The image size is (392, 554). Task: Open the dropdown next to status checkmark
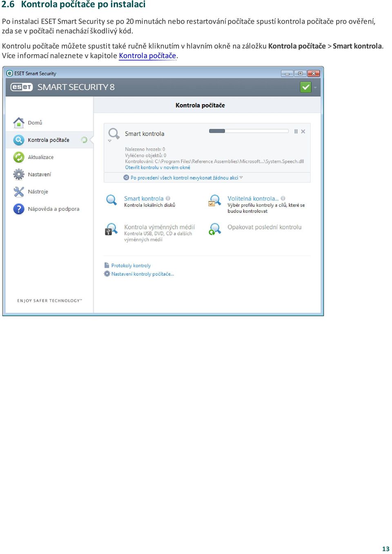(315, 87)
